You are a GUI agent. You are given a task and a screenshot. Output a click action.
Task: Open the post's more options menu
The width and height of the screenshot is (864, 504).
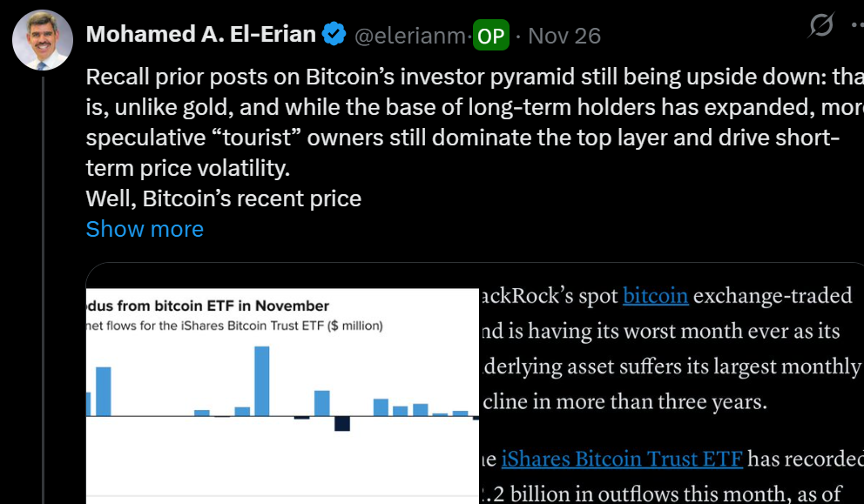click(x=857, y=27)
